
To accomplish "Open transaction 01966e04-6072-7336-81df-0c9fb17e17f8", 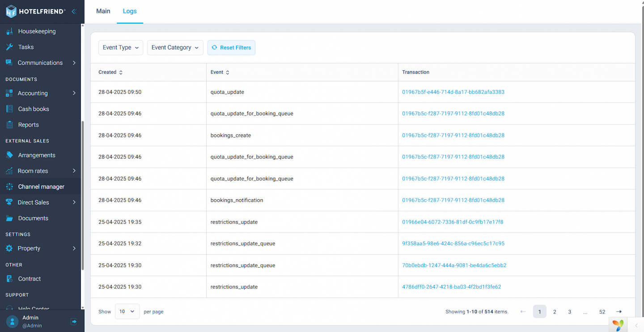I will click(453, 222).
